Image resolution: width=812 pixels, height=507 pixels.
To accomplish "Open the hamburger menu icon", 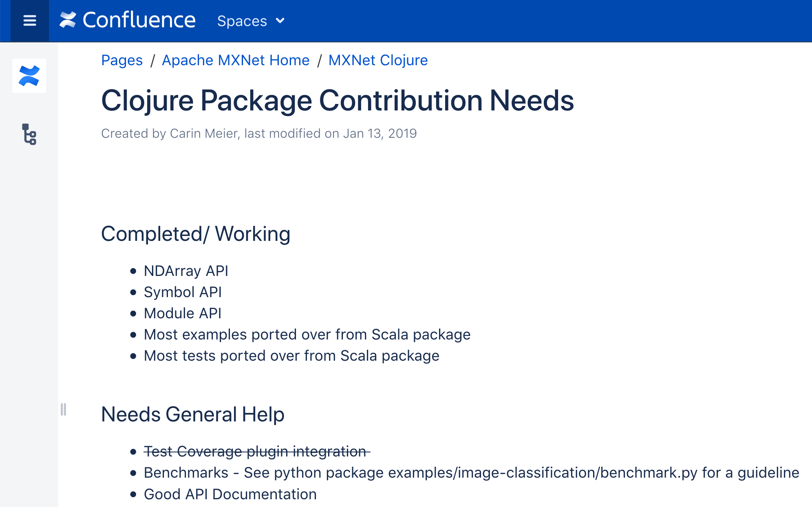I will tap(30, 20).
